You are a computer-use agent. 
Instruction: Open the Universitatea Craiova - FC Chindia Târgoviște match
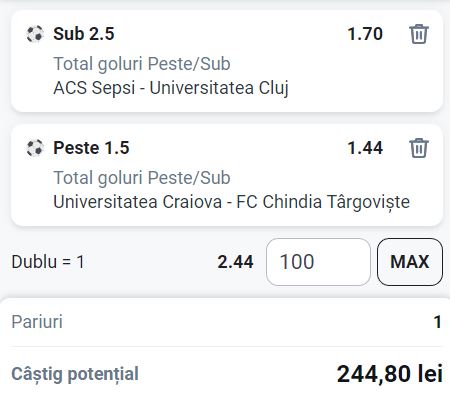[x=231, y=202]
